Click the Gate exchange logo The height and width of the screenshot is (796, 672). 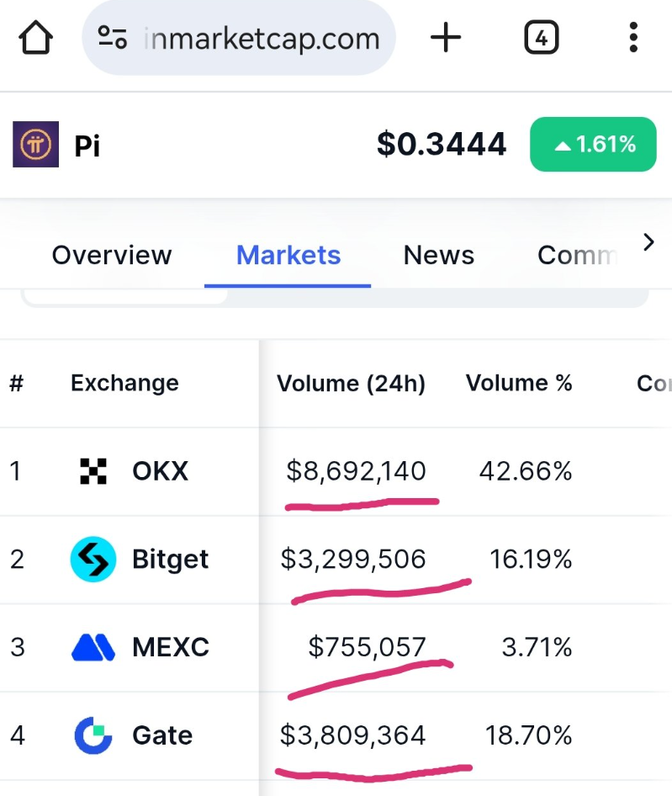point(93,735)
